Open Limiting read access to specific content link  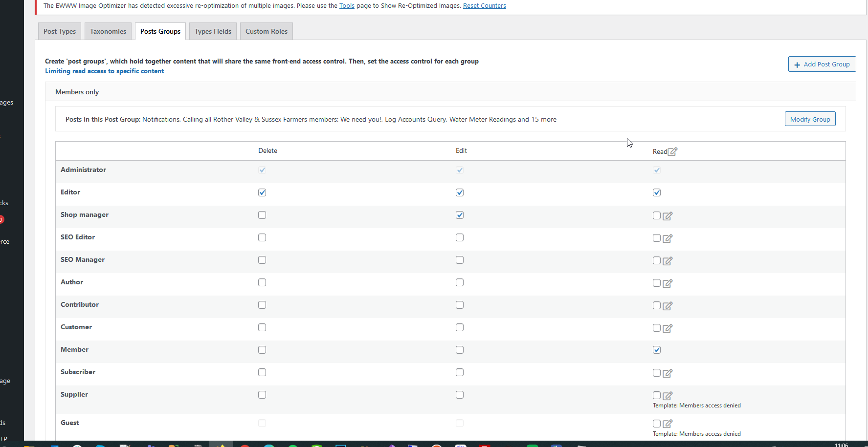click(x=104, y=71)
